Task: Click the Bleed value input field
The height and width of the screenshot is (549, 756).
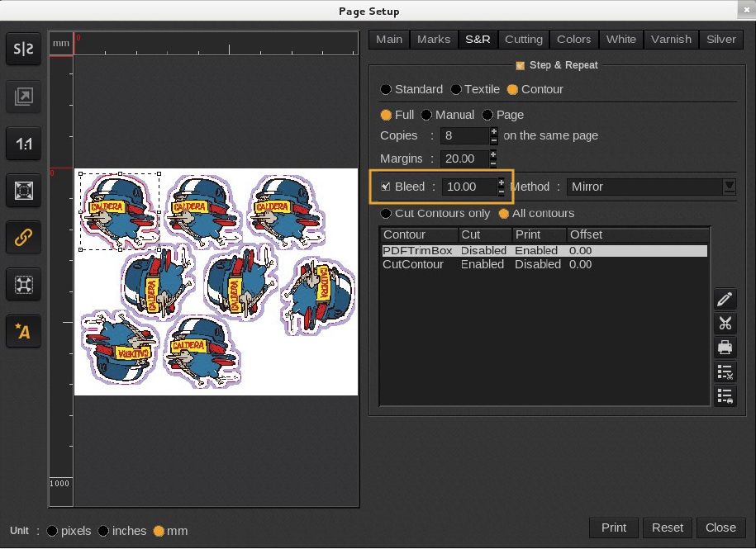Action: click(469, 187)
